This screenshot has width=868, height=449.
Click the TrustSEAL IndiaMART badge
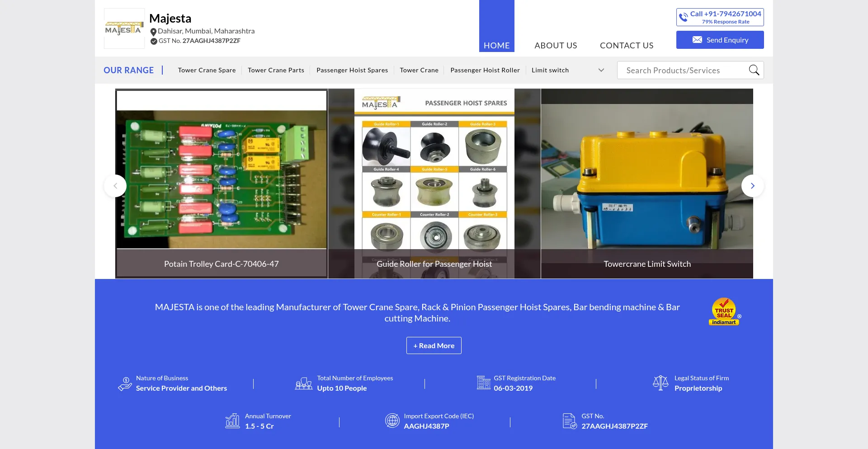coord(725,312)
